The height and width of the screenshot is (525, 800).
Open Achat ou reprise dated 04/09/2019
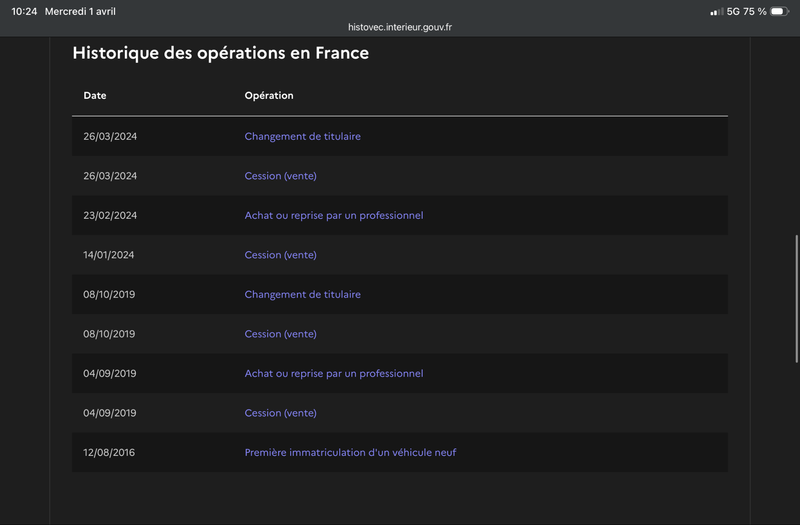click(x=333, y=373)
